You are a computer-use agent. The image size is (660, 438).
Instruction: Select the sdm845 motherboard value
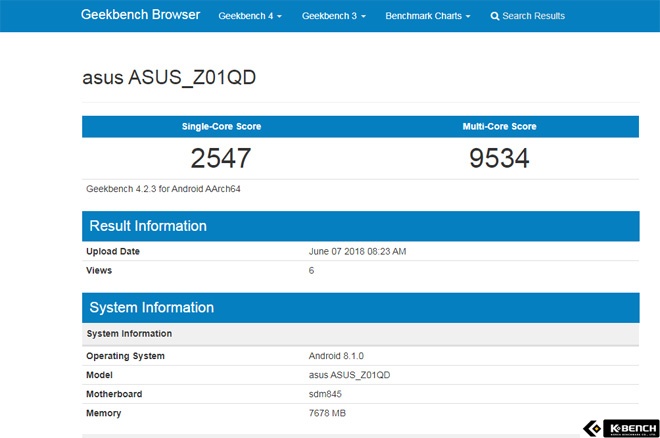325,394
